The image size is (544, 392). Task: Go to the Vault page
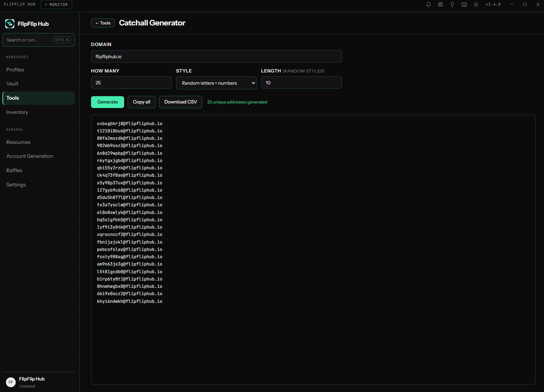38,84
